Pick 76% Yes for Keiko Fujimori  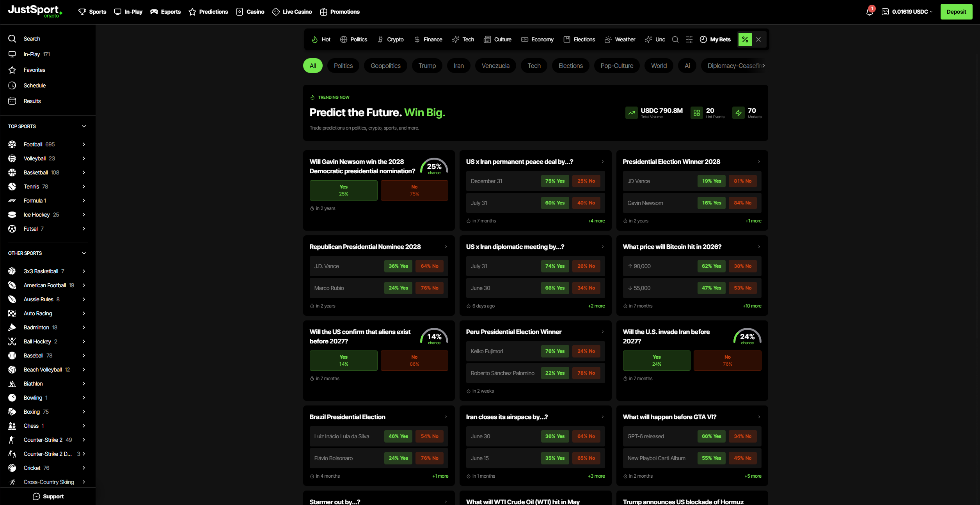(x=555, y=351)
